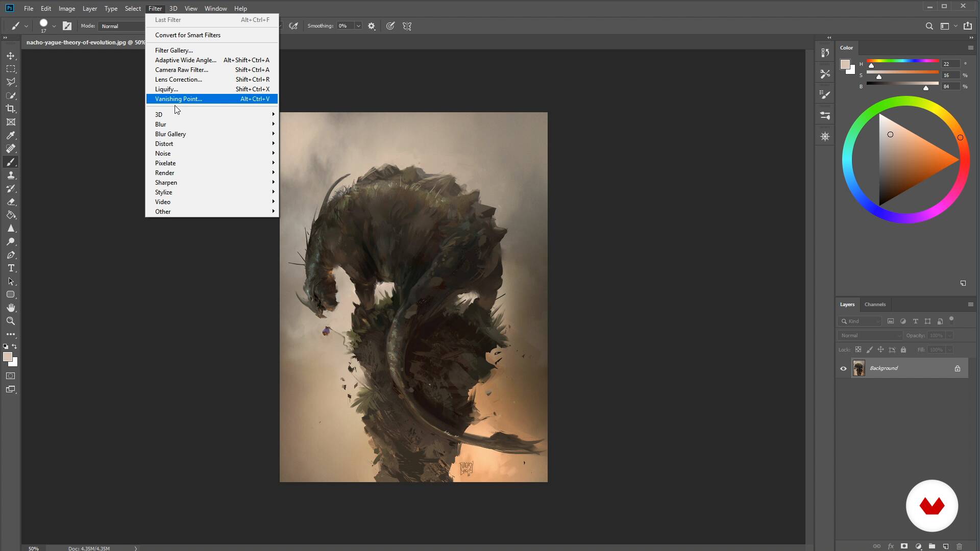Choose Adaptive Wide Angle menu item
980x551 pixels.
pyautogui.click(x=212, y=60)
